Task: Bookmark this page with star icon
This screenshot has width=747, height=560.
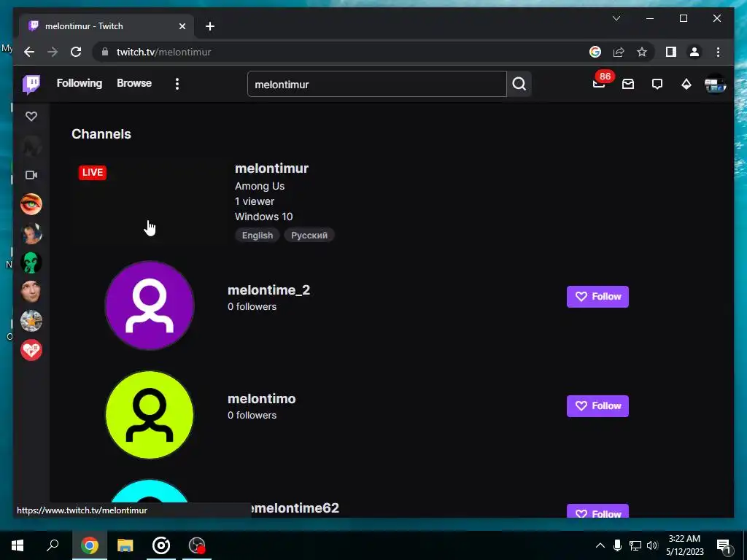Action: pyautogui.click(x=642, y=52)
